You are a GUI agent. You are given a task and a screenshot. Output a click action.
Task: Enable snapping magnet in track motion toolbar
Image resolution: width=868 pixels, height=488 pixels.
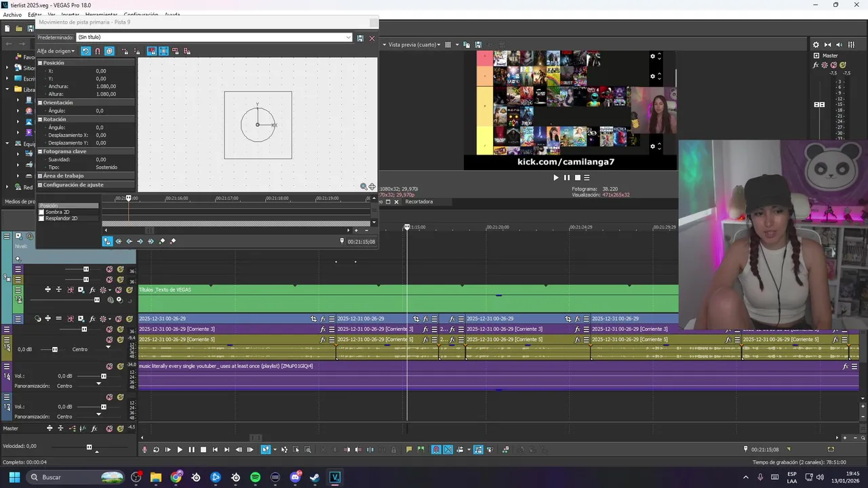pyautogui.click(x=98, y=51)
